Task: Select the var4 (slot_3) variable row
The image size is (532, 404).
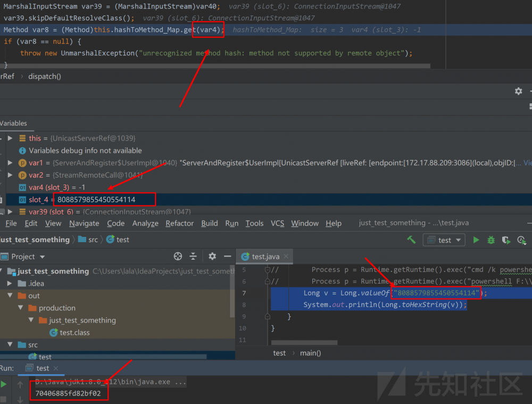Action: pos(266,187)
